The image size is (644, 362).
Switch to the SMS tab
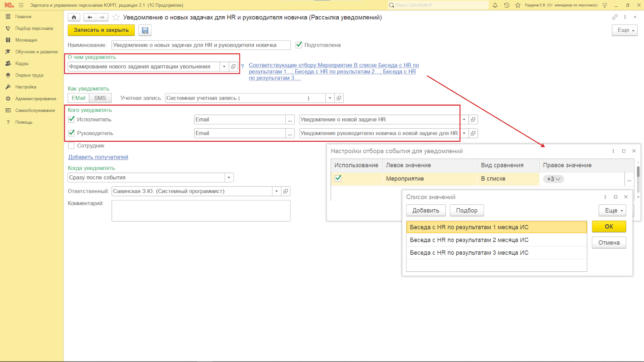coord(100,98)
